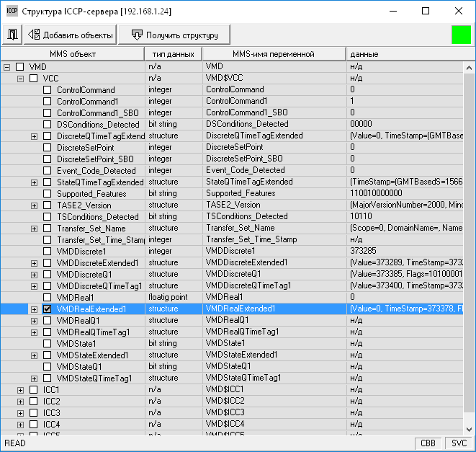Expand the TASE2_Version structure node
This screenshot has width=476, height=452.
pos(35,205)
